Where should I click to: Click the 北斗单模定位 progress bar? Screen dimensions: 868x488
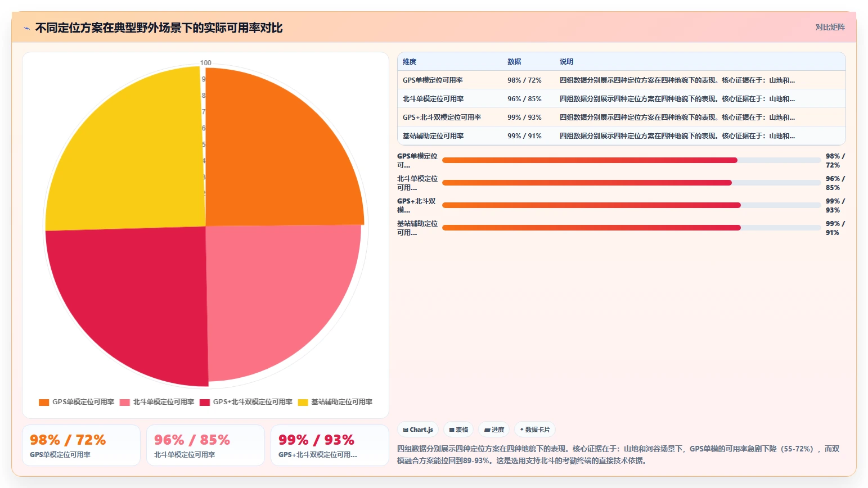click(x=632, y=183)
